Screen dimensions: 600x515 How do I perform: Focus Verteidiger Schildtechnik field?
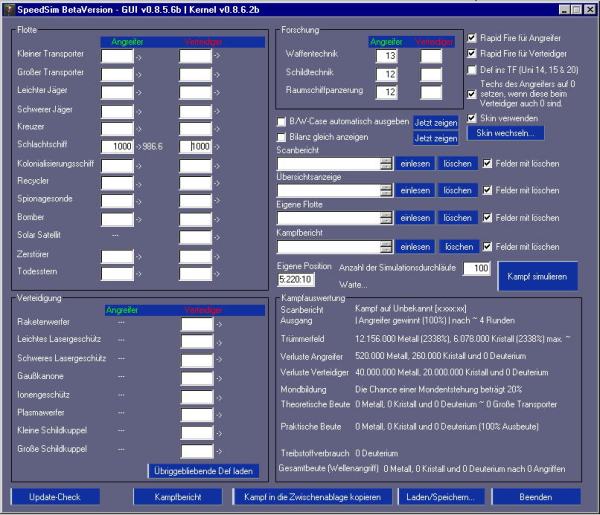click(431, 74)
